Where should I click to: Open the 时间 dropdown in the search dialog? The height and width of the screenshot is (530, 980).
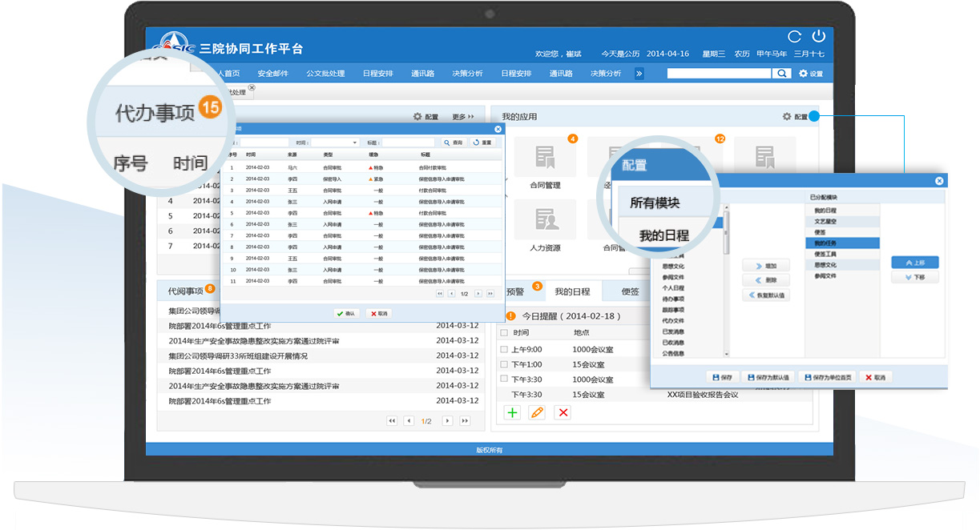(354, 143)
